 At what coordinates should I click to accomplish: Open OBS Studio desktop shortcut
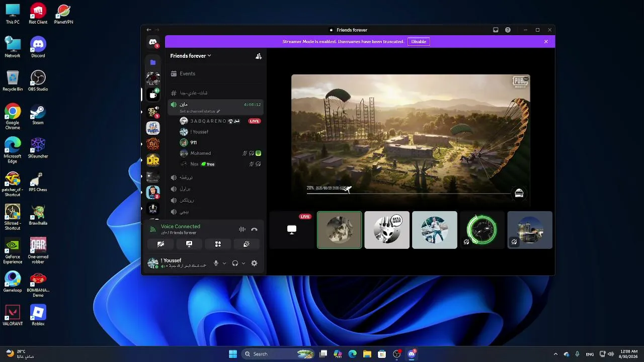tap(38, 80)
